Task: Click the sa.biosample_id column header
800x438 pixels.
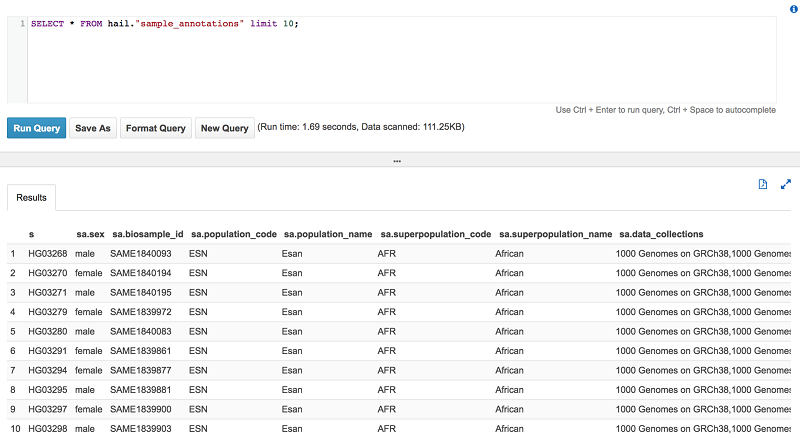Action: point(146,234)
